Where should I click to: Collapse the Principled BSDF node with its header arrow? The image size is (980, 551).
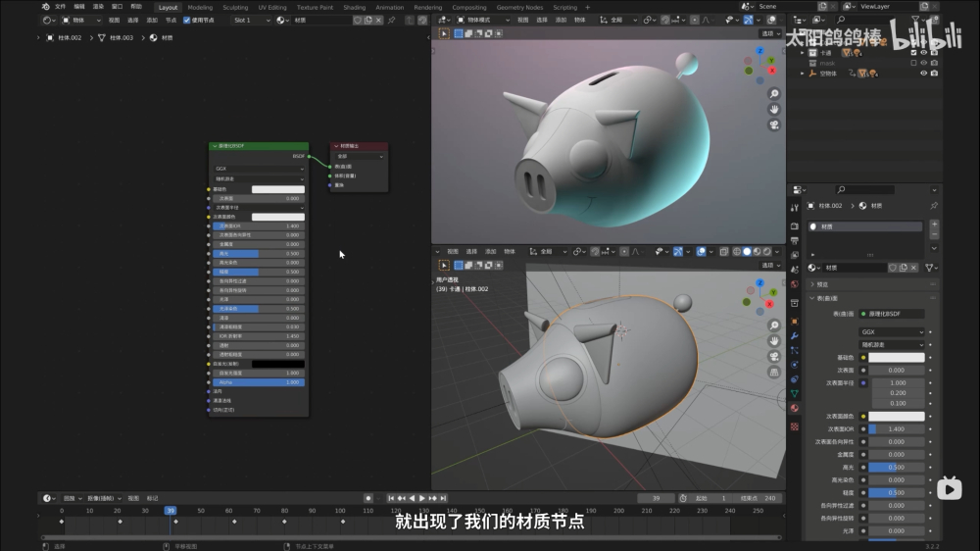tap(215, 146)
